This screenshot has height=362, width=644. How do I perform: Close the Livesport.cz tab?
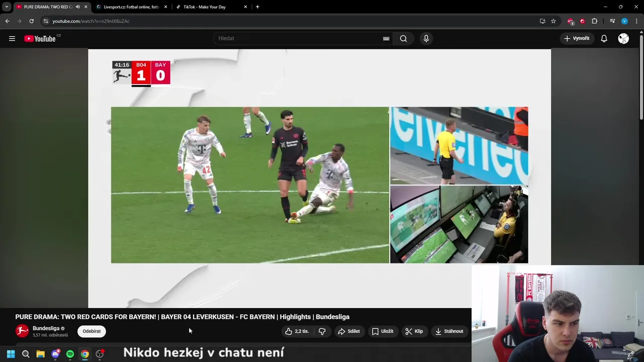(x=166, y=7)
